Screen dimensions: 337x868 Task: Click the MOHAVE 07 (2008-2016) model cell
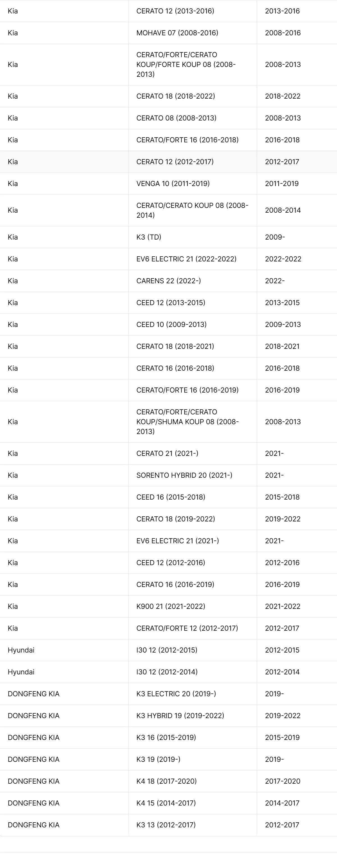click(x=177, y=33)
